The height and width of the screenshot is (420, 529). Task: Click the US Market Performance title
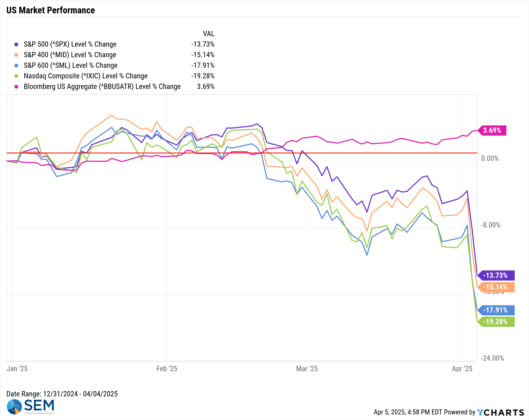(x=51, y=10)
